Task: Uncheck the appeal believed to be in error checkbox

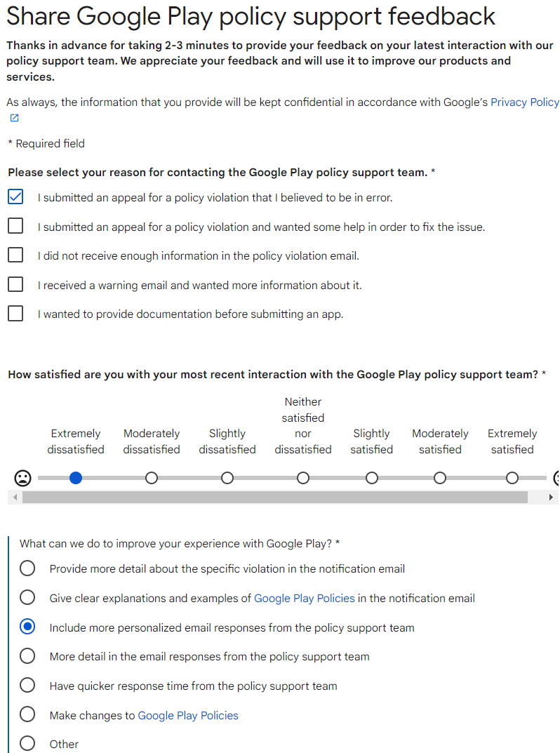Action: (x=15, y=197)
